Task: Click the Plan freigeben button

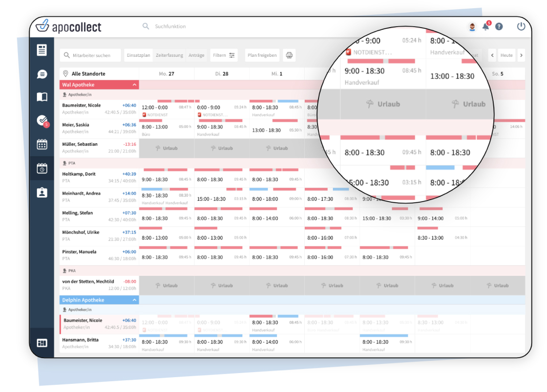Action: 262,55
